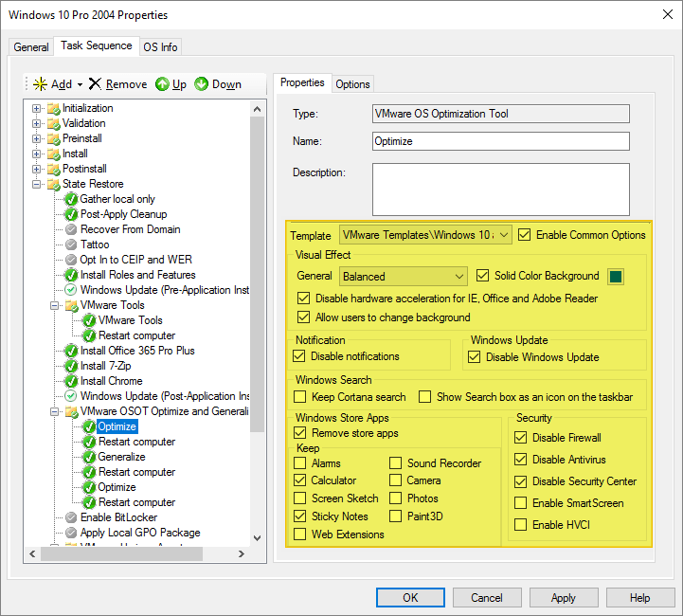The image size is (683, 616).
Task: Open the Options tab
Action: click(352, 83)
